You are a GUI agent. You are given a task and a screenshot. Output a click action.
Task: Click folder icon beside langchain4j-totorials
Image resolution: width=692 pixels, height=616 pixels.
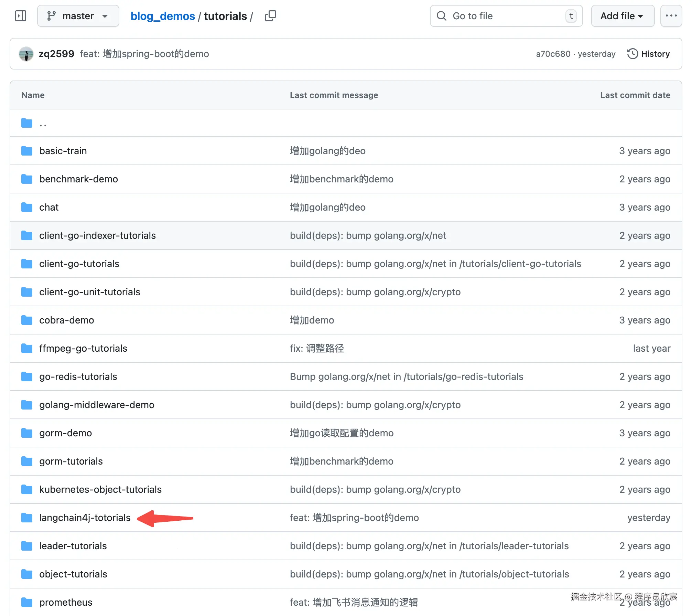click(27, 518)
